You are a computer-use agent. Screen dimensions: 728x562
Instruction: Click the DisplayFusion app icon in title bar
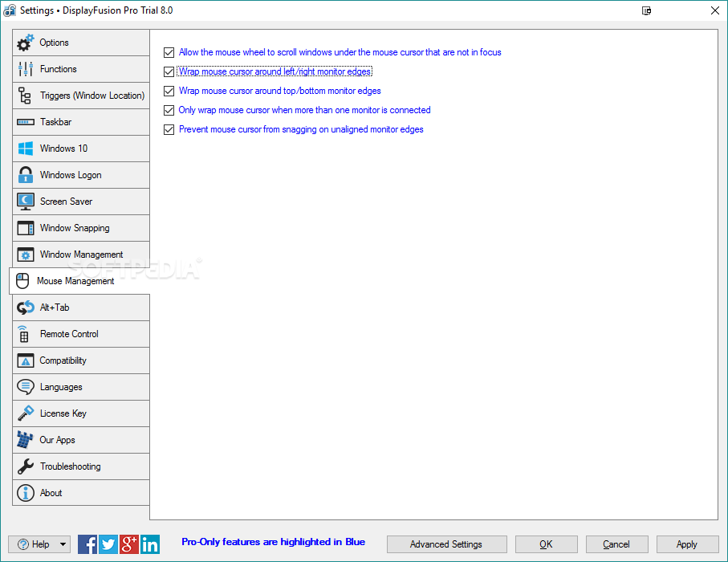[10, 10]
